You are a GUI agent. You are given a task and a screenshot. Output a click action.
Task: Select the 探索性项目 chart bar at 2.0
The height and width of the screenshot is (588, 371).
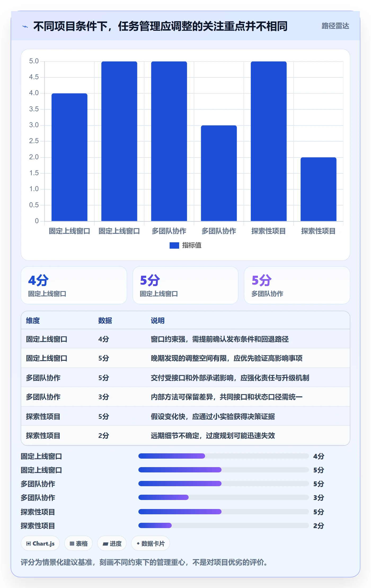click(319, 189)
